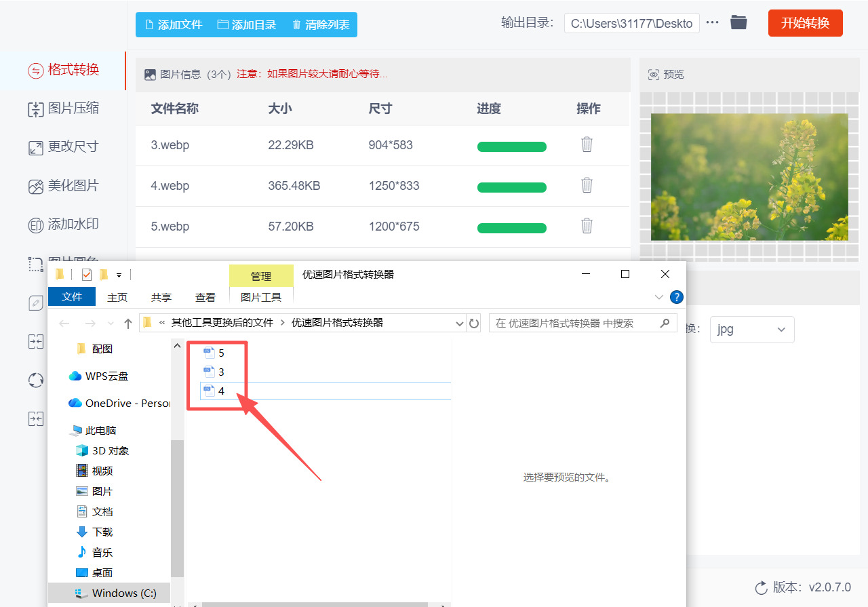Viewport: 868px width, 607px height.
Task: Click the progress bar of 3.webp
Action: pos(512,146)
